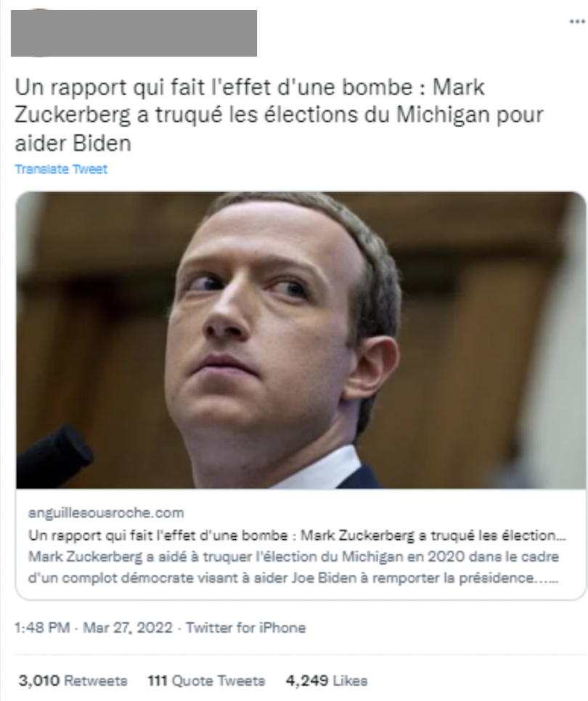Click the Retweets count number 3,010

click(39, 681)
